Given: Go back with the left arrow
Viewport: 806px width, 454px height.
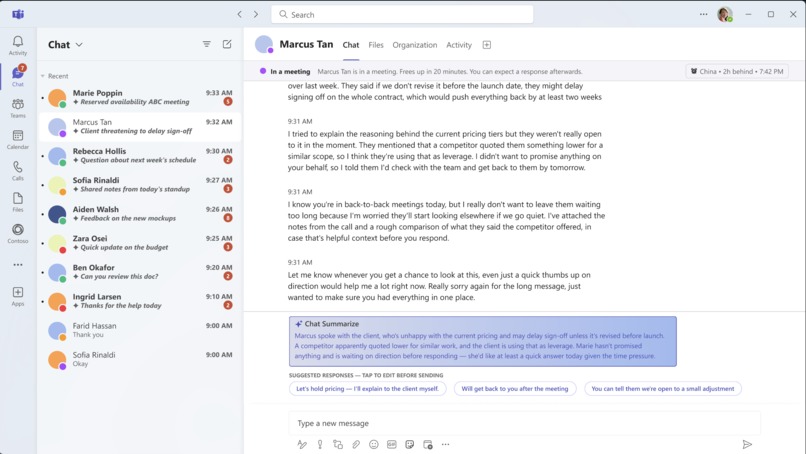Looking at the screenshot, I should (x=240, y=14).
